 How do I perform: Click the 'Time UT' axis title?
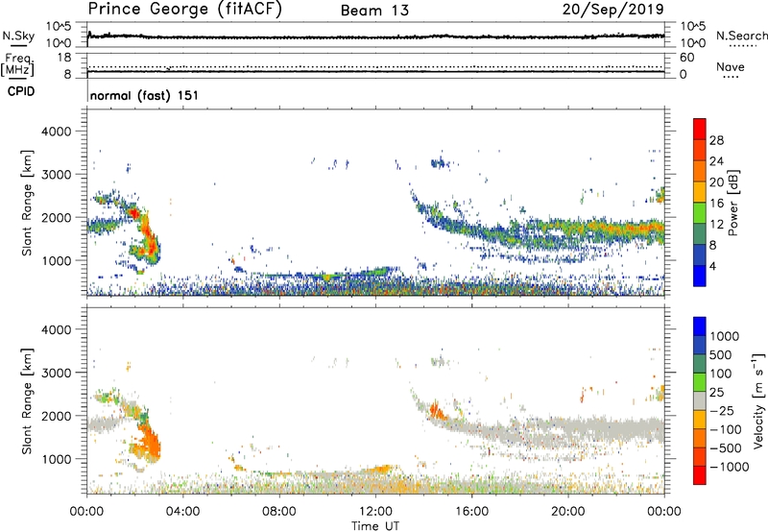(375, 526)
